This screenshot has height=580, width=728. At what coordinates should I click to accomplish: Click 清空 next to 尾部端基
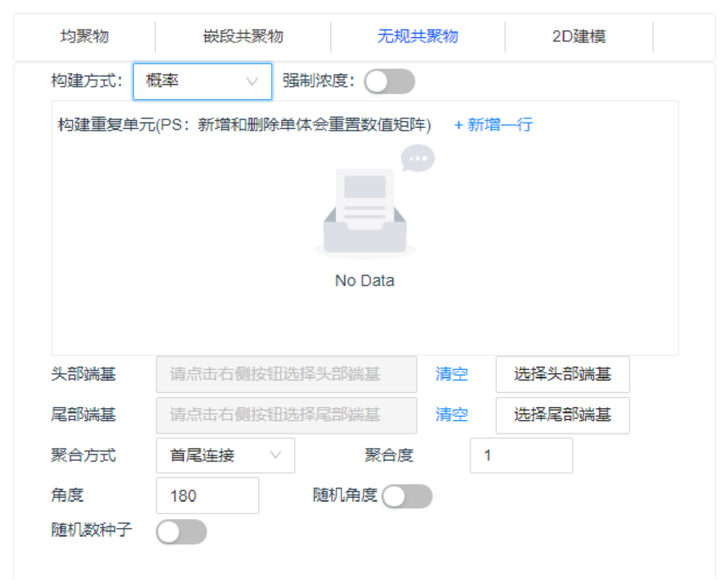[451, 415]
